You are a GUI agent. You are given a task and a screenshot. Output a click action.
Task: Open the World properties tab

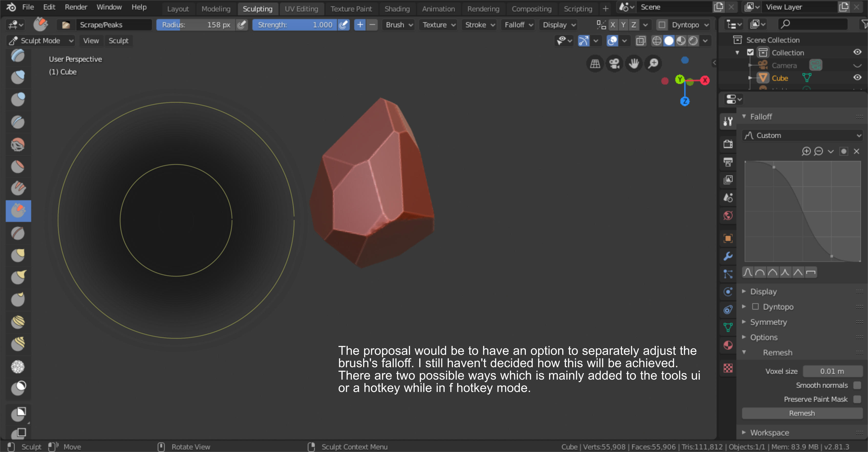tap(728, 216)
